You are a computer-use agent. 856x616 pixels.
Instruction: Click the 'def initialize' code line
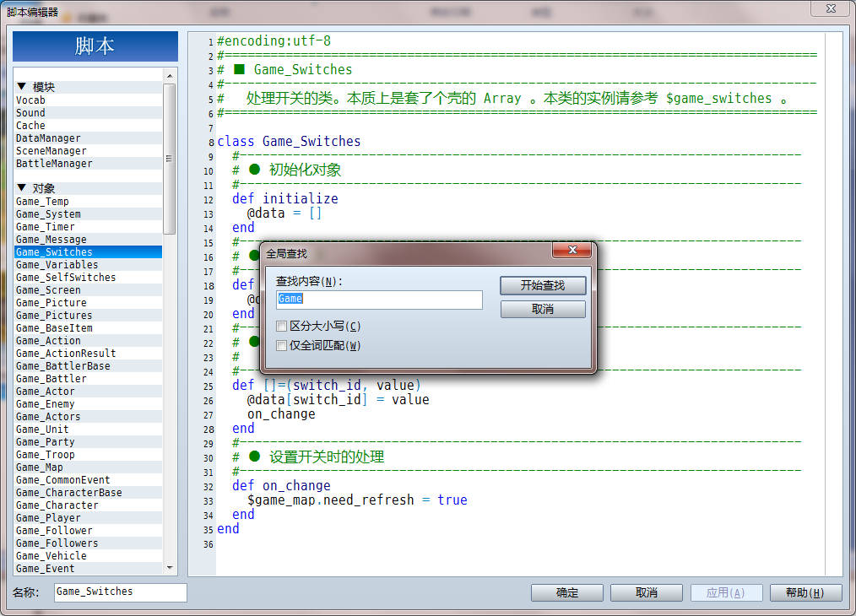point(285,198)
